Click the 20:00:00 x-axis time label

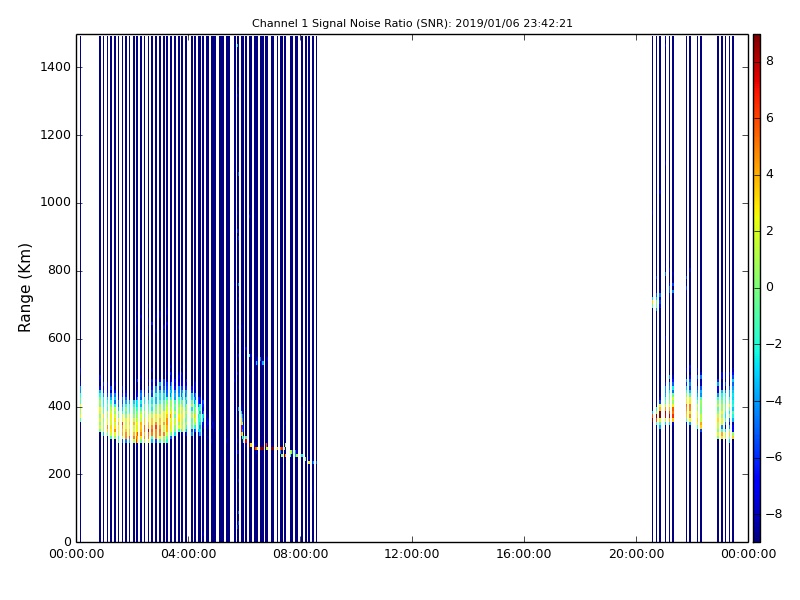click(636, 554)
